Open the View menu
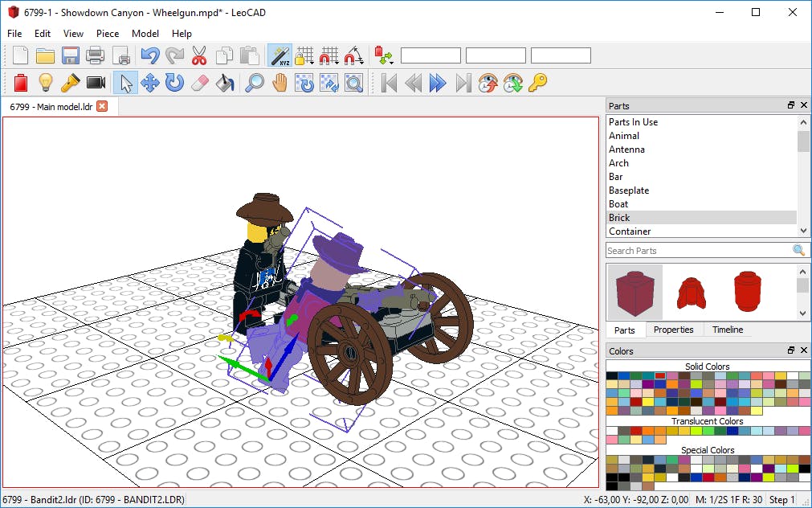812x508 pixels. pos(73,34)
